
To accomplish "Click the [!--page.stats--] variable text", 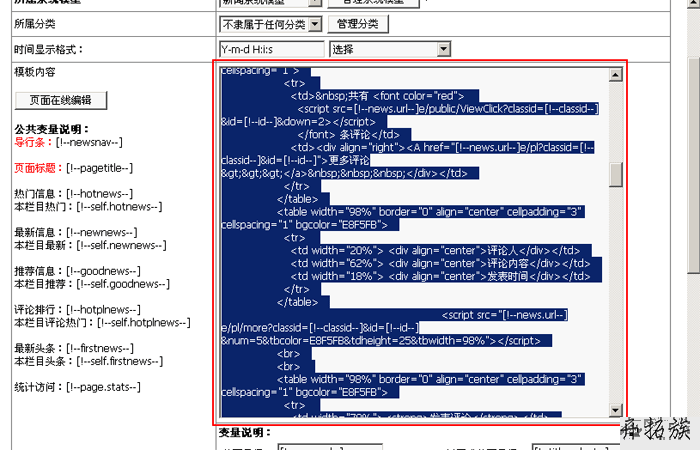I will pos(103,387).
